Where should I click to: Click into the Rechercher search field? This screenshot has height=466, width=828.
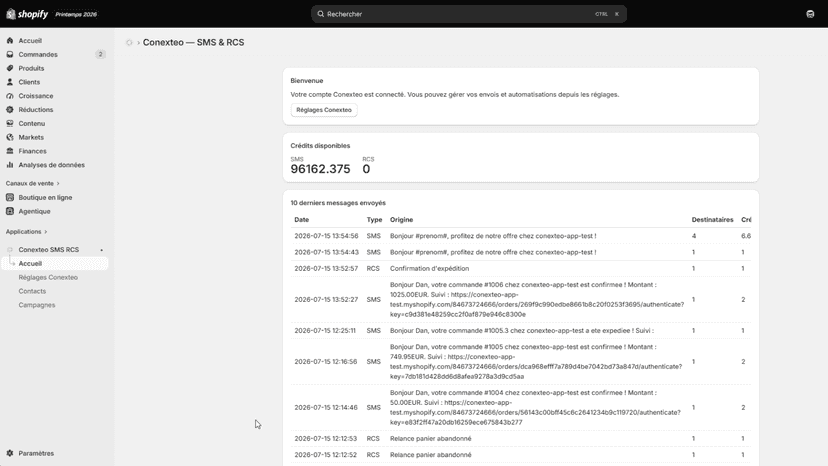(468, 14)
